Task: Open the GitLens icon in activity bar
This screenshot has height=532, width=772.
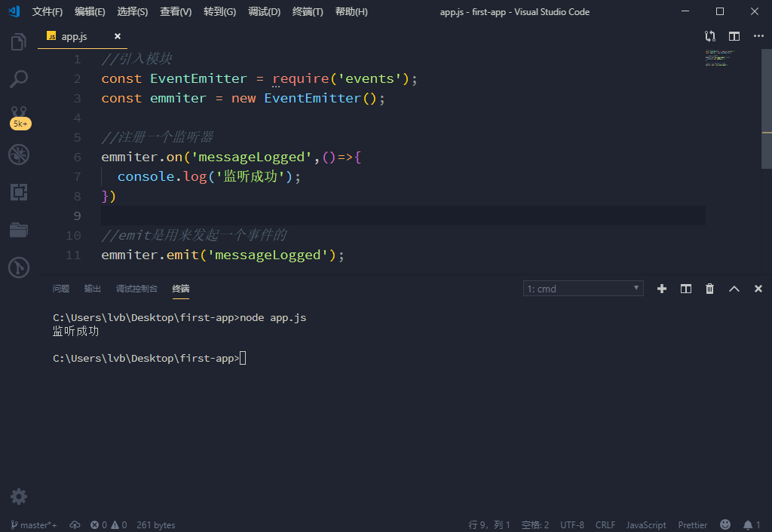Action: pos(19,268)
